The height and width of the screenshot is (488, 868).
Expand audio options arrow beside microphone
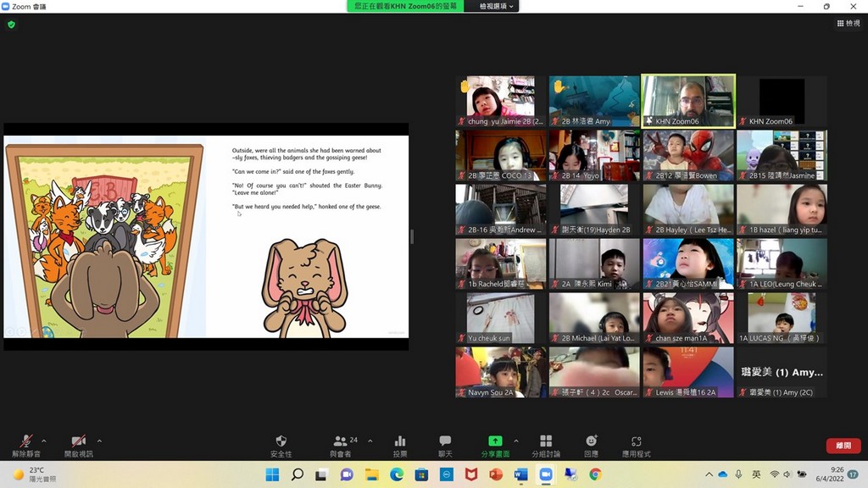click(x=44, y=441)
